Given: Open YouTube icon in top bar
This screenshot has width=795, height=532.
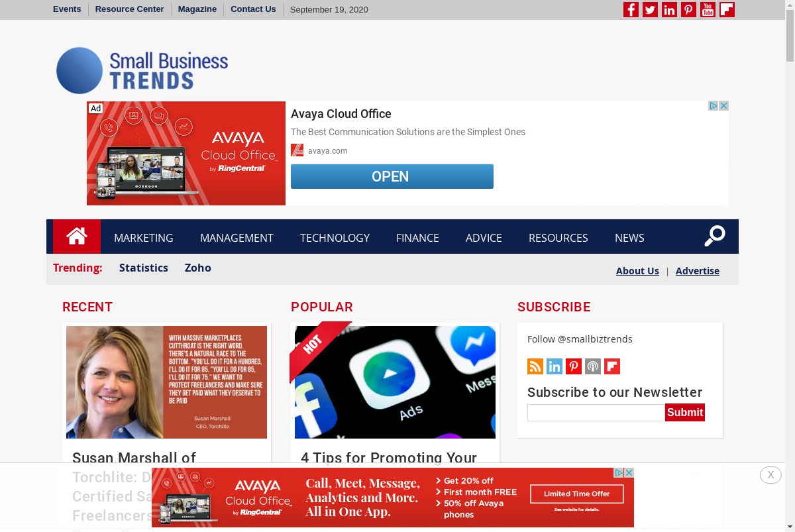Looking at the screenshot, I should (x=708, y=9).
